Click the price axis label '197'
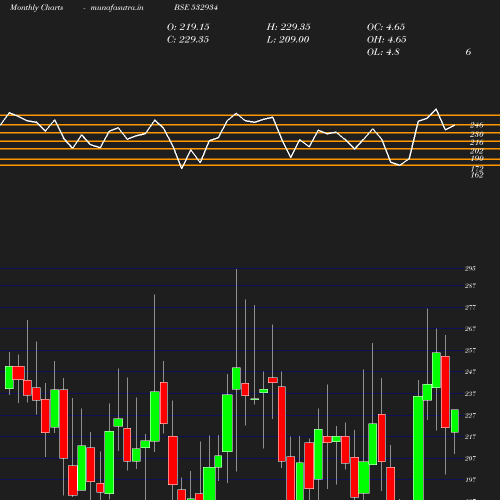The width and height of the screenshot is (500, 500). pos(470,480)
